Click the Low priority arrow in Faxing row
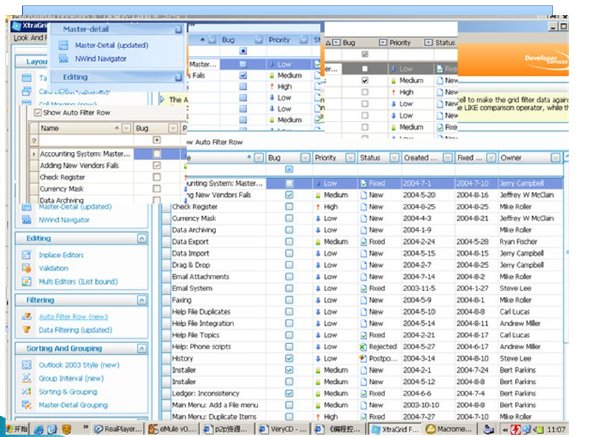Image resolution: width=600 pixels, height=437 pixels. point(318,300)
